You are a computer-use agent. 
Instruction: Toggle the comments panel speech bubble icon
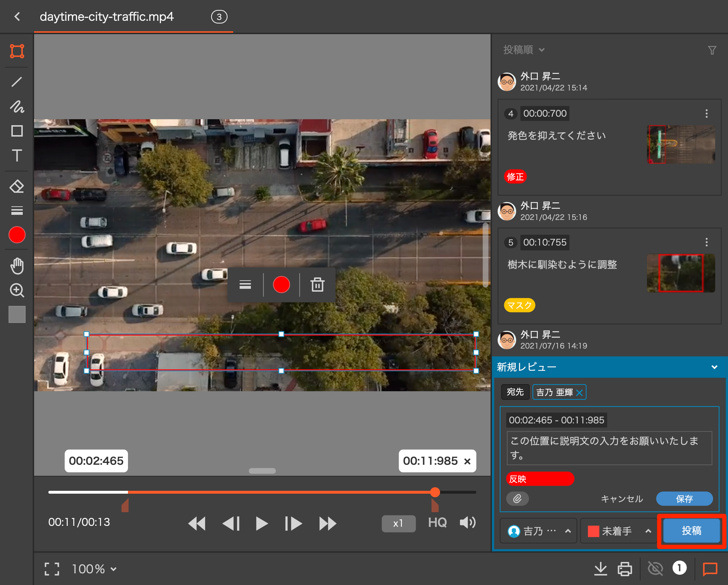(710, 569)
